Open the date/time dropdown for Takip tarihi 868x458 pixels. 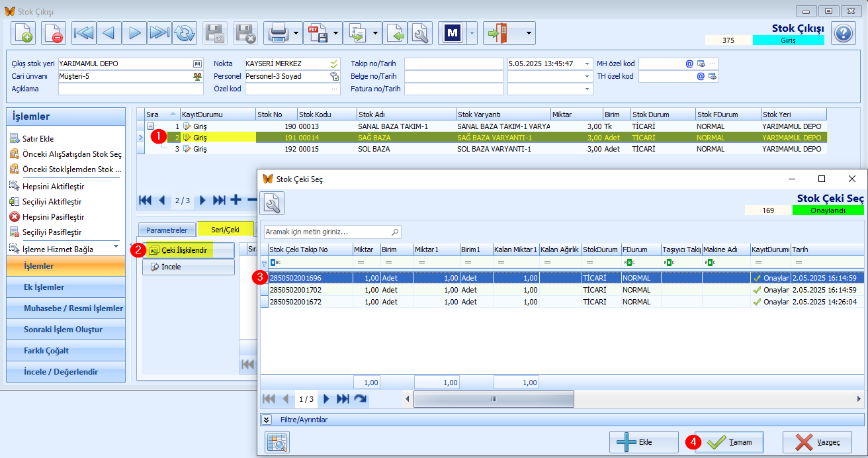(587, 64)
